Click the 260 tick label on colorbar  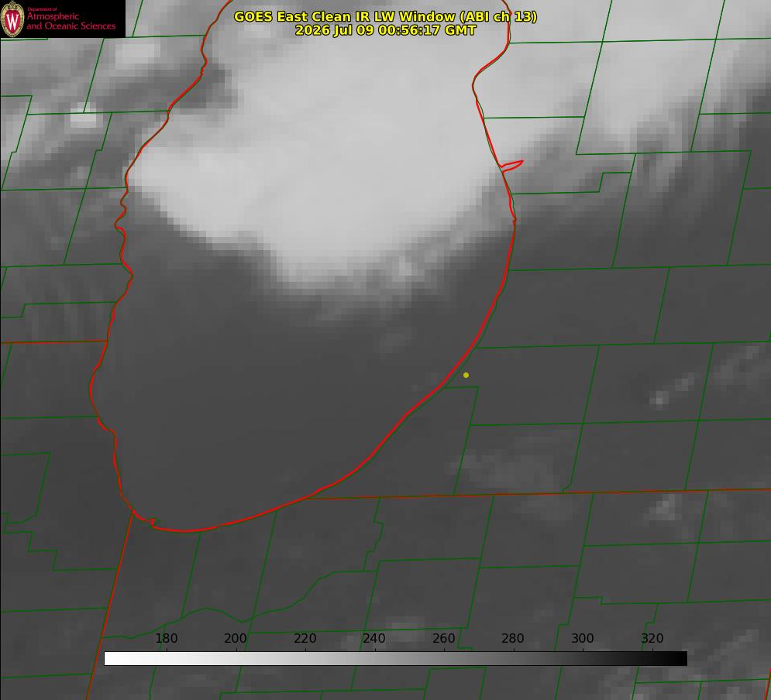click(443, 638)
